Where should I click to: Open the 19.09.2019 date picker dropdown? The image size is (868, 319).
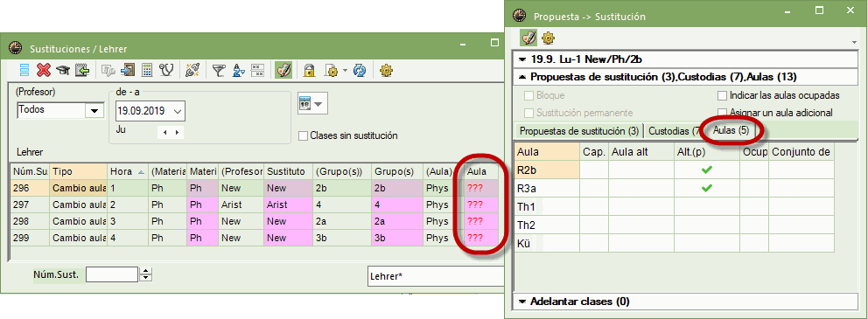[178, 111]
